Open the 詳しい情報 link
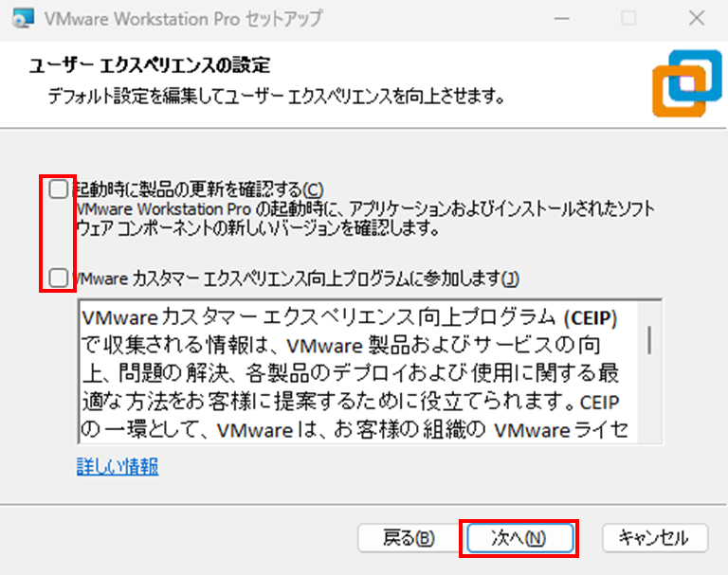 tap(118, 466)
